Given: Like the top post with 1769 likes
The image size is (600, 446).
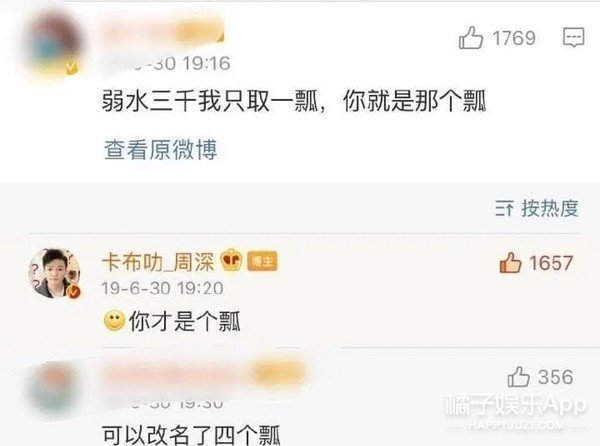Looking at the screenshot, I should coord(470,38).
